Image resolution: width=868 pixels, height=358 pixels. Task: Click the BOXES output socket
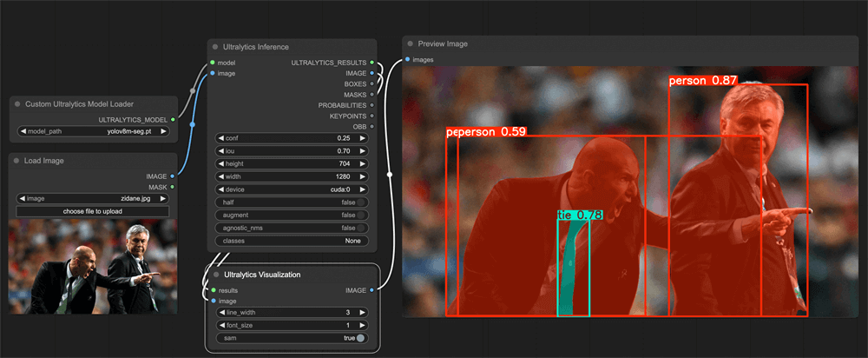(372, 83)
